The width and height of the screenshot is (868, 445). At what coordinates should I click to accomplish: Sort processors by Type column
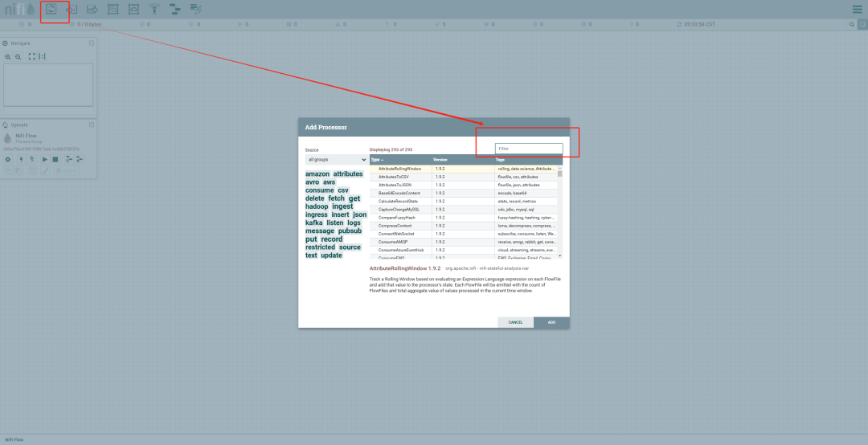click(401, 159)
